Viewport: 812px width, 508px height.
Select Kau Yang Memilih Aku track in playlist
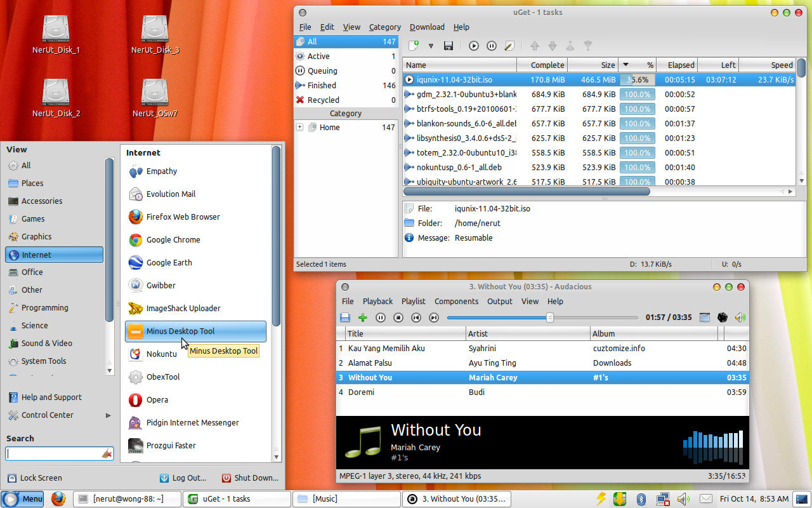point(542,348)
